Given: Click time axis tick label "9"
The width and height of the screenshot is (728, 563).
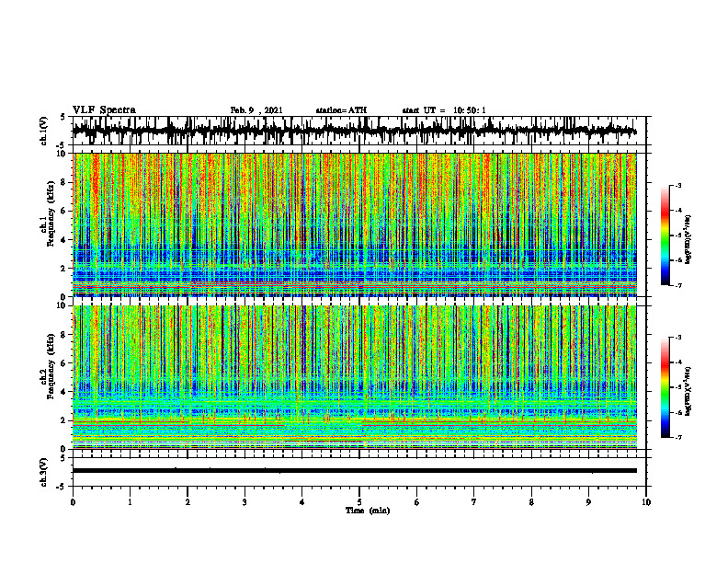Looking at the screenshot, I should click(588, 502).
